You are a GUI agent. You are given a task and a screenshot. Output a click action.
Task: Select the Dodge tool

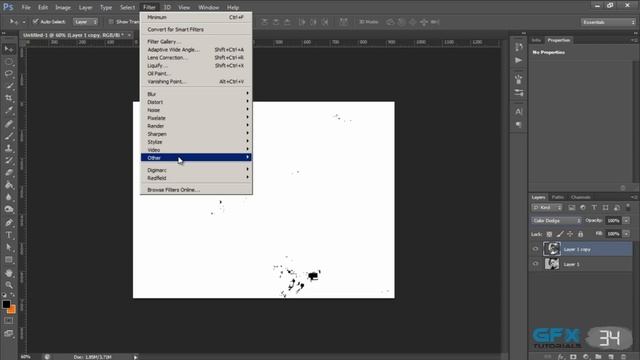(x=9, y=209)
